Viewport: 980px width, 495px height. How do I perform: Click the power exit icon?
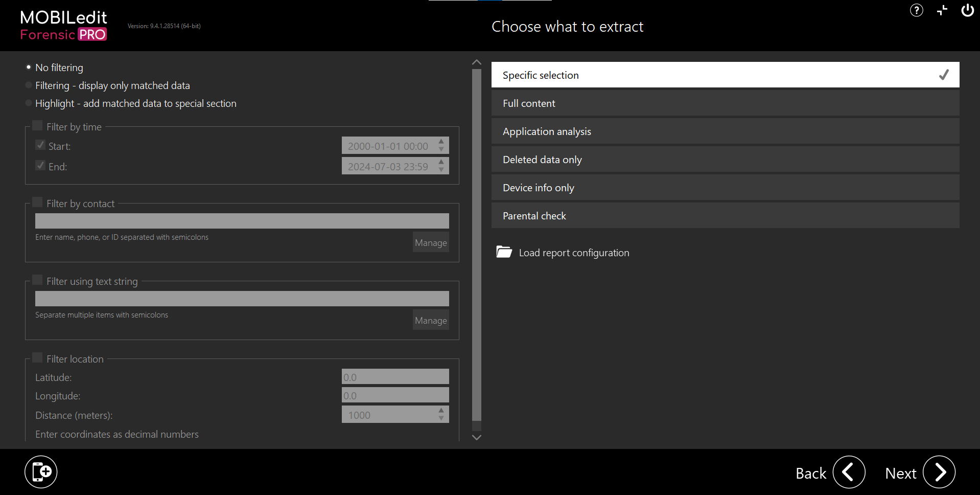(x=967, y=10)
